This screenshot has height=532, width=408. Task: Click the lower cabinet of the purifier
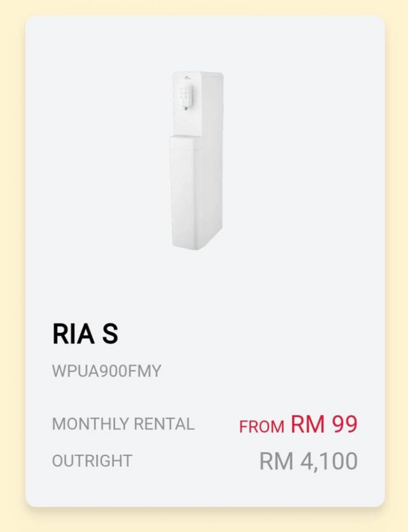click(x=196, y=192)
